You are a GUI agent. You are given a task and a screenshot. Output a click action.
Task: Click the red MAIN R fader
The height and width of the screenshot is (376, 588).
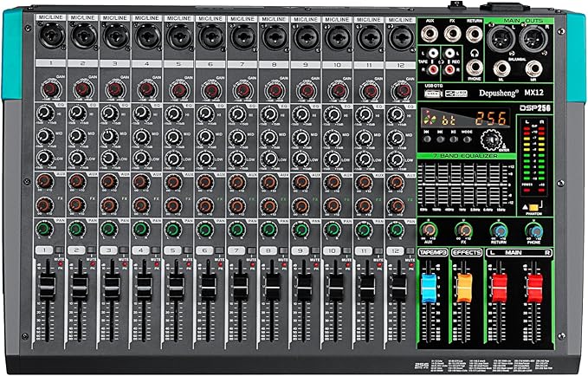point(534,288)
